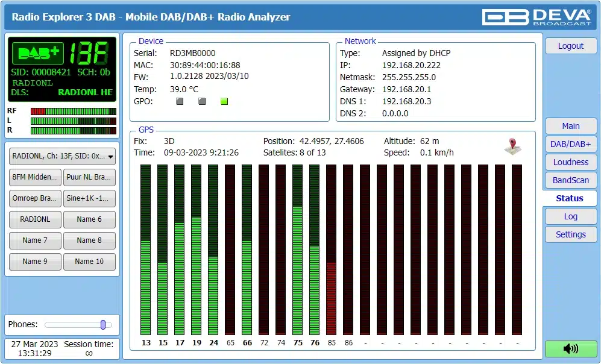Choose the Omroep Bra preset

coord(35,198)
